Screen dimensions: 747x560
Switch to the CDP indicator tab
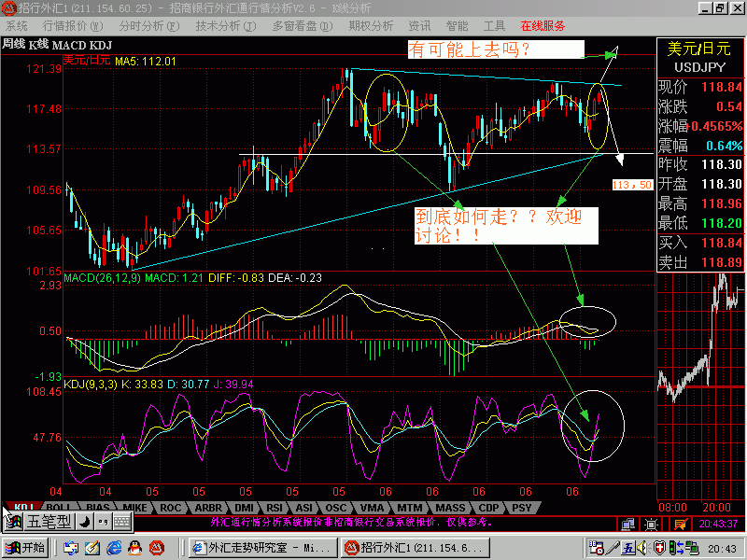pos(488,508)
